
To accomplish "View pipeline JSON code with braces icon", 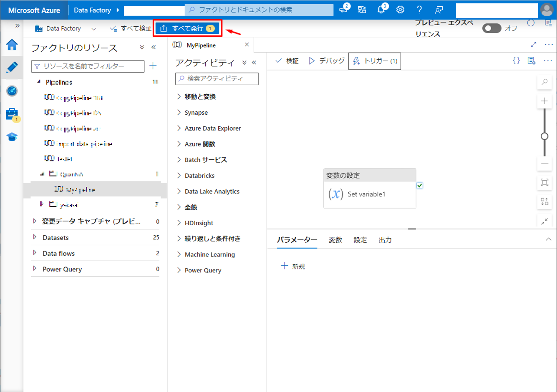I will tap(517, 61).
